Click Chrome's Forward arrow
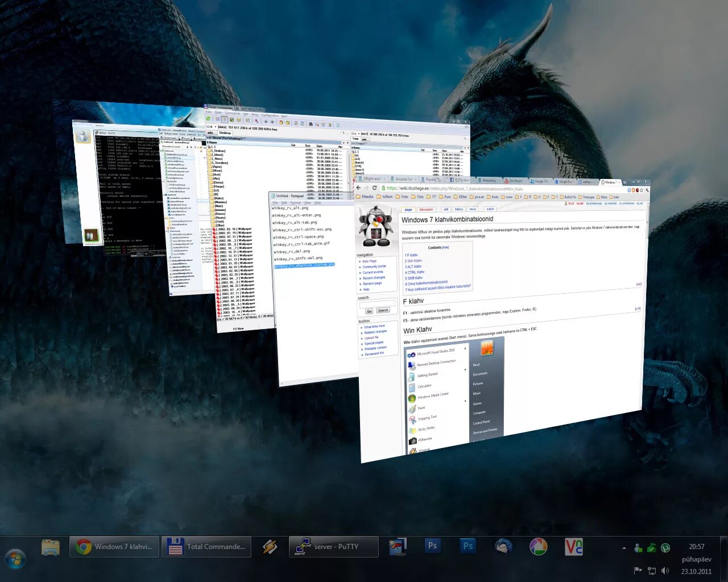728x582 pixels. tap(366, 188)
